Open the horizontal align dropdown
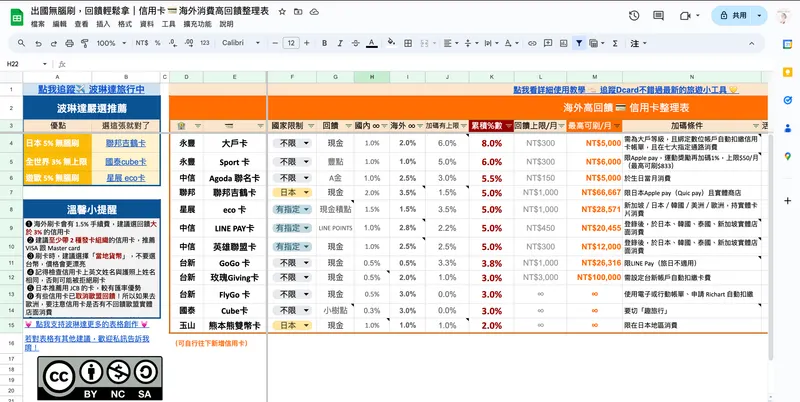The image size is (800, 402). click(x=451, y=43)
